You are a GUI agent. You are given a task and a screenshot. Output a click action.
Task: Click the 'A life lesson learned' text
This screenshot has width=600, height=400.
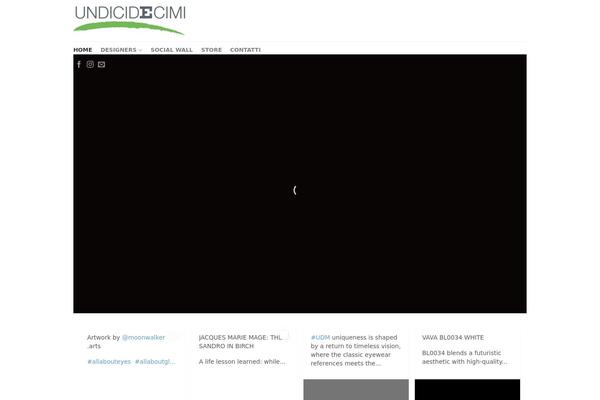tap(242, 361)
